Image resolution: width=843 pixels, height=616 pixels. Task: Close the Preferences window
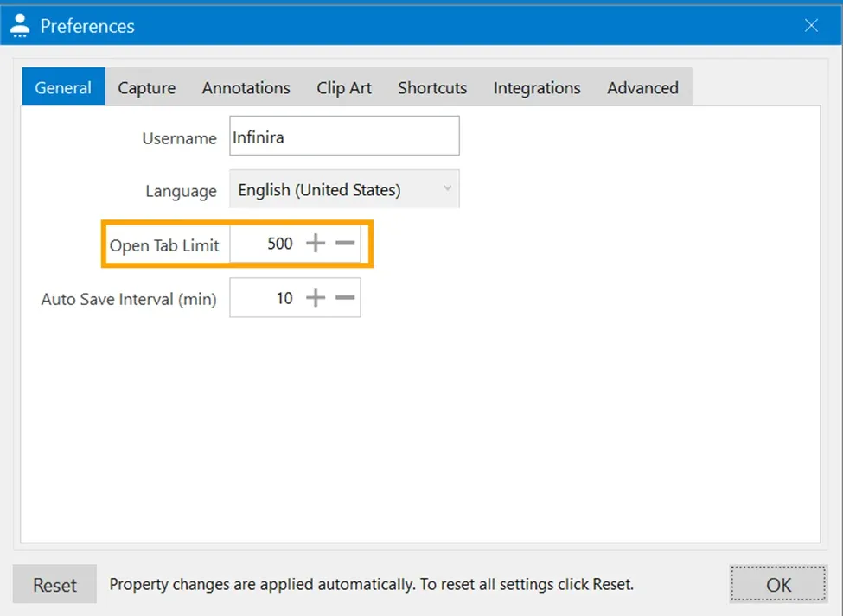click(811, 25)
